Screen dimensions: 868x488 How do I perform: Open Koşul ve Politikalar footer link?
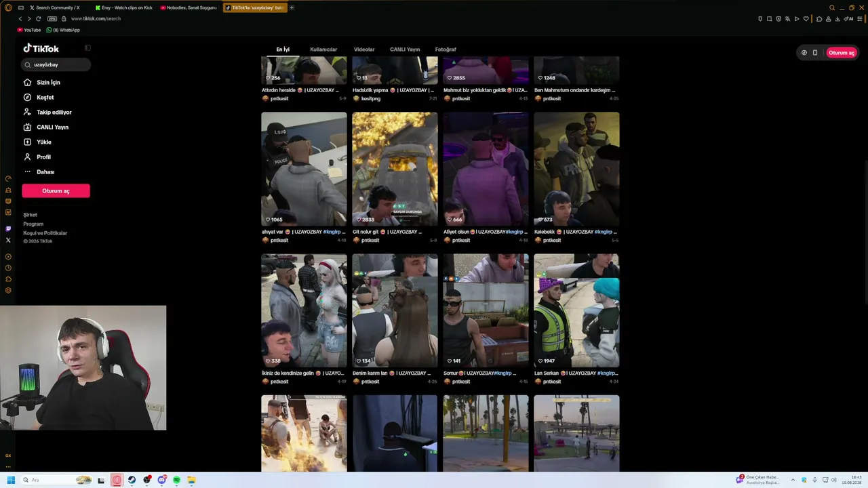(45, 233)
